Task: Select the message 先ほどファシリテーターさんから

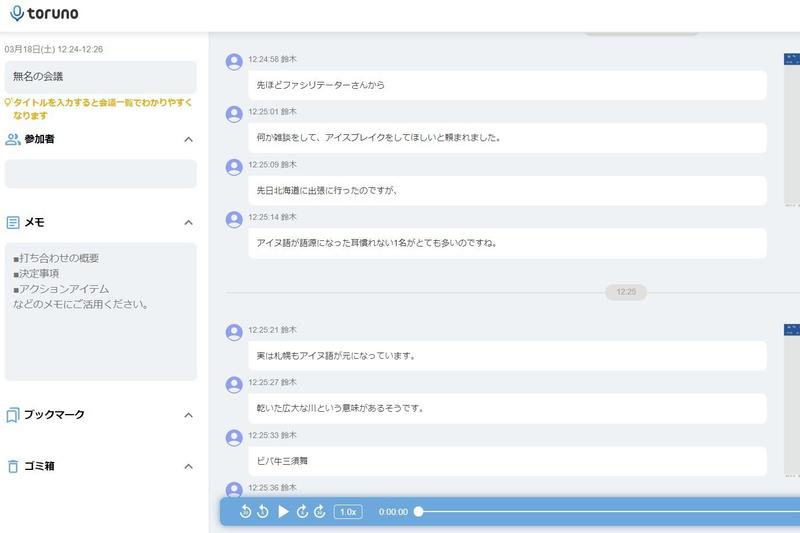Action: click(x=507, y=85)
